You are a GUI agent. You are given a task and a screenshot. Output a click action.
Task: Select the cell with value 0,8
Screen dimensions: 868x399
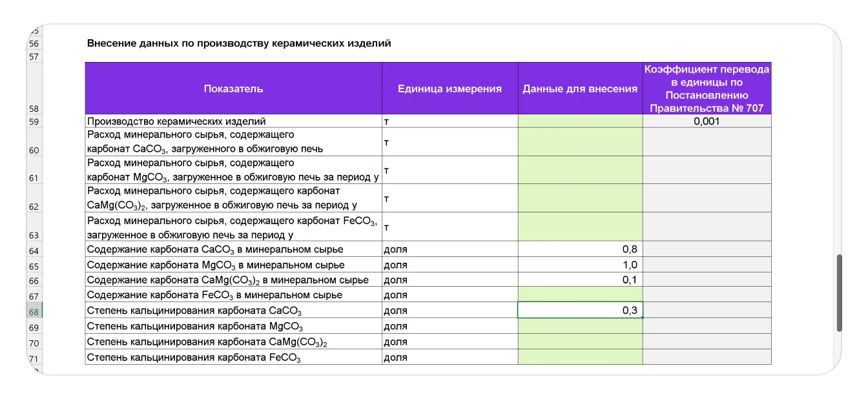point(580,249)
